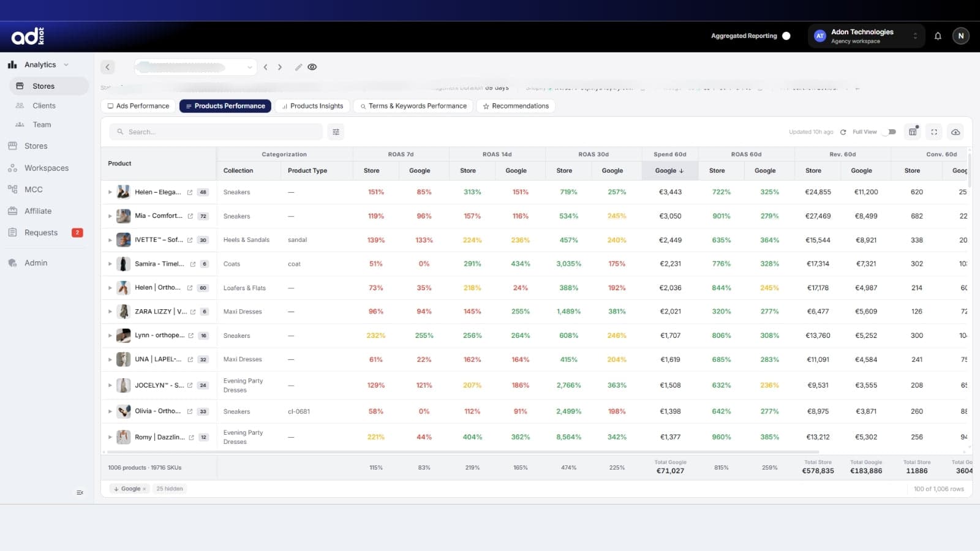
Task: Expand the ZARA LIZZY product row
Action: point(110,312)
